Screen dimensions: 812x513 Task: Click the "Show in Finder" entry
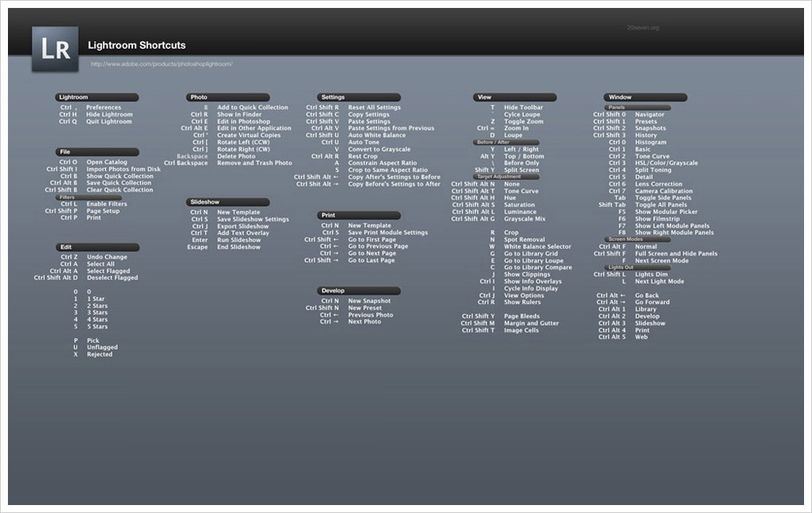pos(240,115)
